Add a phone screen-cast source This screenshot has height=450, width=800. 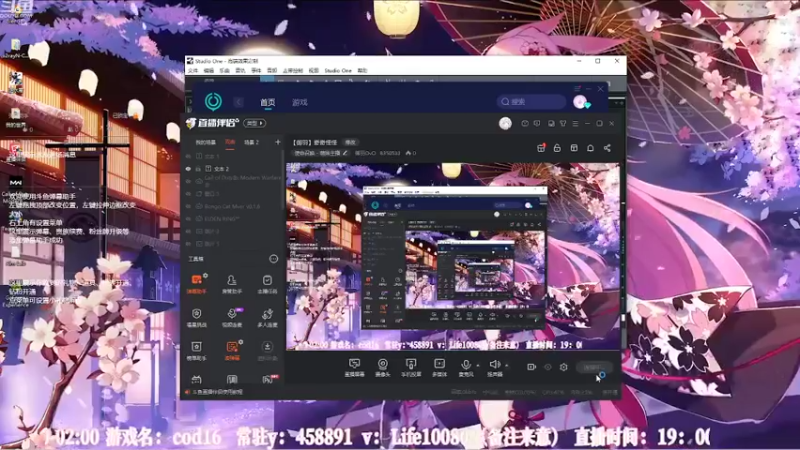411,367
